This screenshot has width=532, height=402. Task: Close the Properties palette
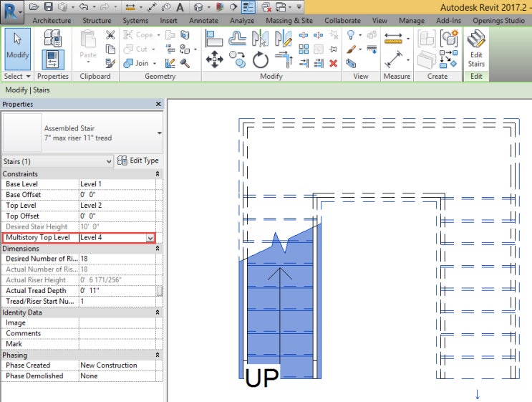point(158,104)
